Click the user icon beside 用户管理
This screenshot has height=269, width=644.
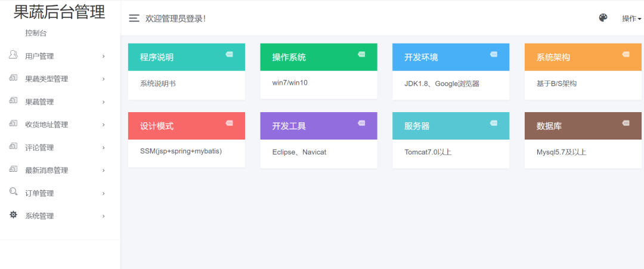pos(13,55)
